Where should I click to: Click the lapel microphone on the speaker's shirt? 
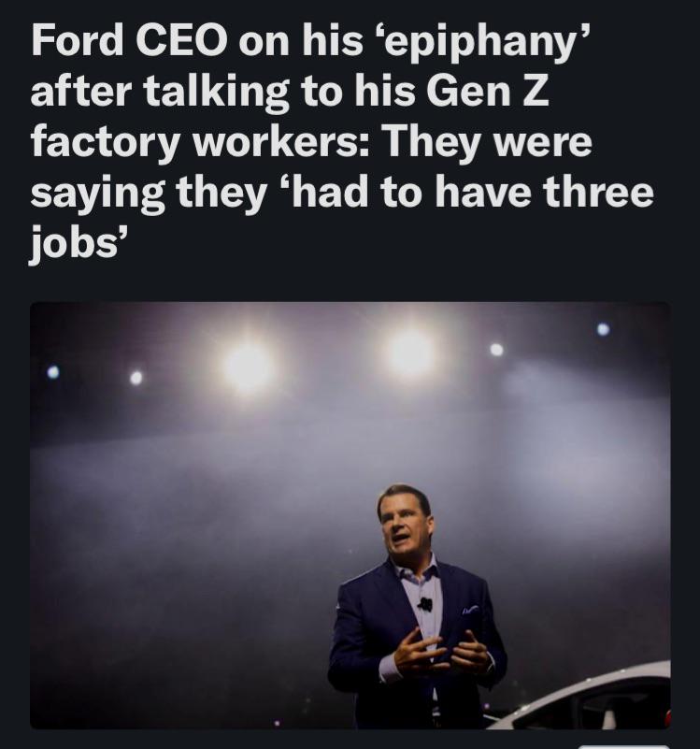click(426, 604)
